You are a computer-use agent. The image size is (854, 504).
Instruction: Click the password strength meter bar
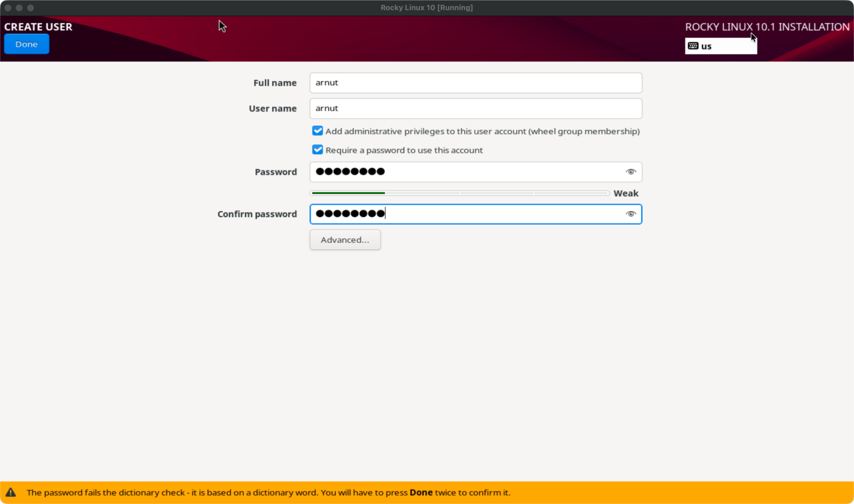pos(459,193)
